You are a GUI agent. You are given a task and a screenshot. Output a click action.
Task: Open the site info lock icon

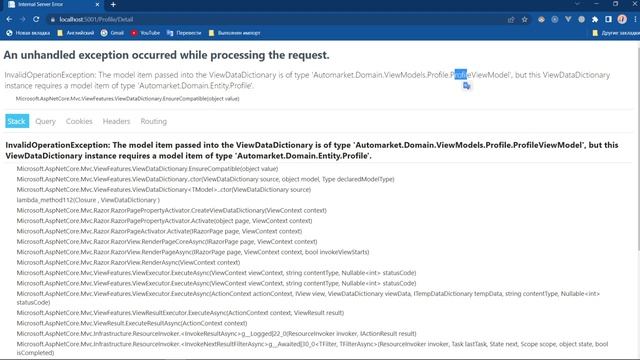point(53,20)
